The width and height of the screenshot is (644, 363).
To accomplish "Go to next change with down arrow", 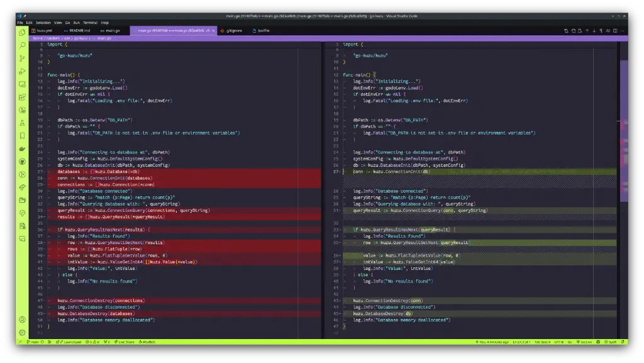I will click(594, 31).
